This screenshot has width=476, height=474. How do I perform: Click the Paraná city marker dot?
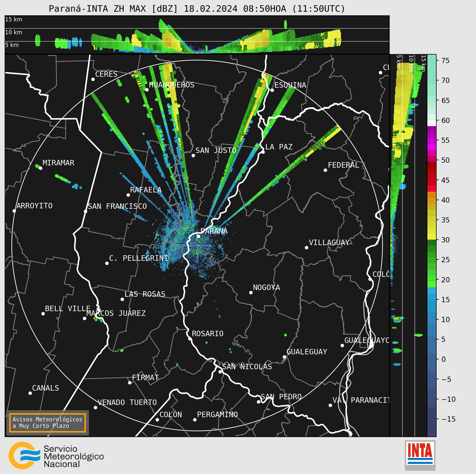click(x=198, y=236)
